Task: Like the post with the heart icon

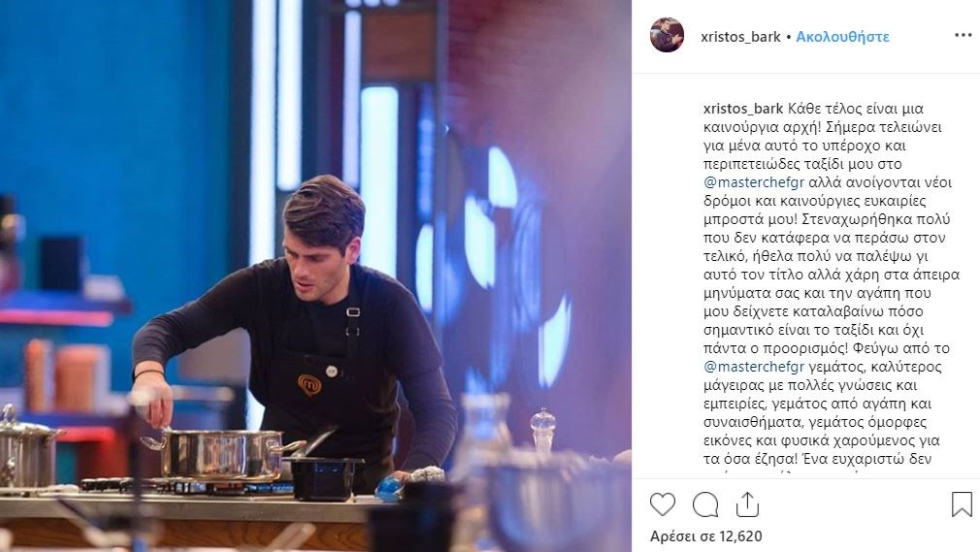Action: pos(663,504)
